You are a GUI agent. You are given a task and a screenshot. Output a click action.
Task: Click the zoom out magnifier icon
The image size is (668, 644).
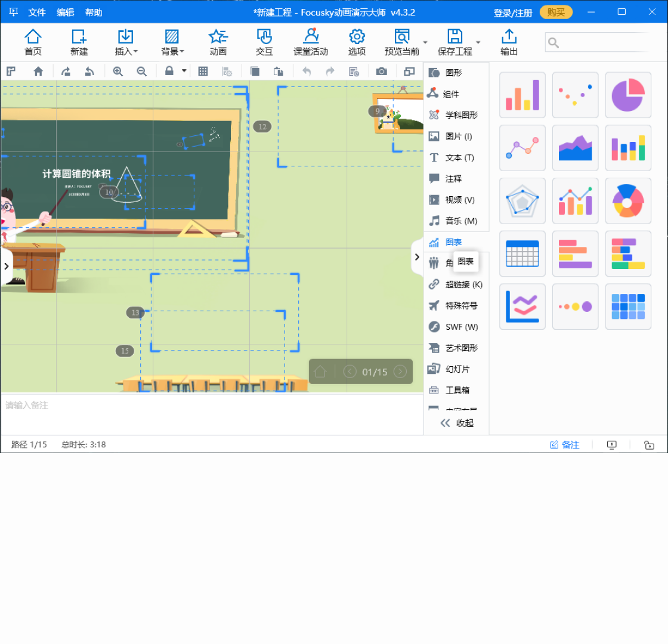pos(142,72)
